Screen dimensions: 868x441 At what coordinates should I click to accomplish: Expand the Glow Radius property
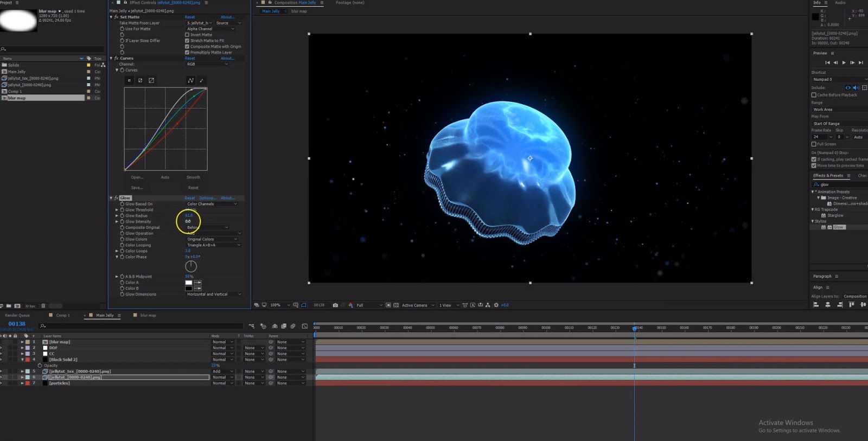117,216
